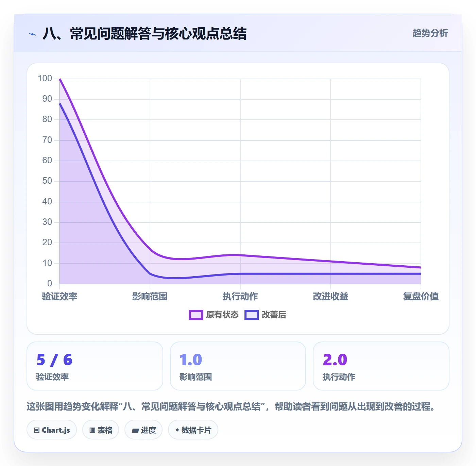Click the diamond icon in the 数据卡片 chip
The width and height of the screenshot is (476, 466).
coord(177,430)
